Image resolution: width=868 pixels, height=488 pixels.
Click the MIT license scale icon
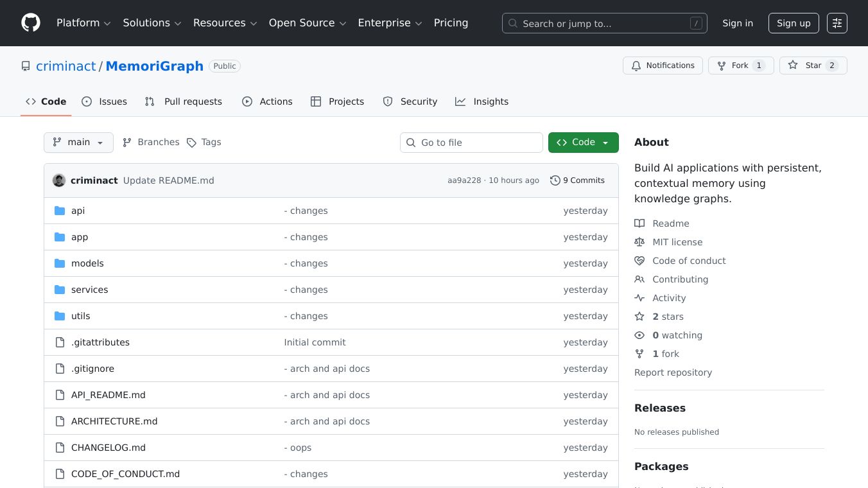639,242
